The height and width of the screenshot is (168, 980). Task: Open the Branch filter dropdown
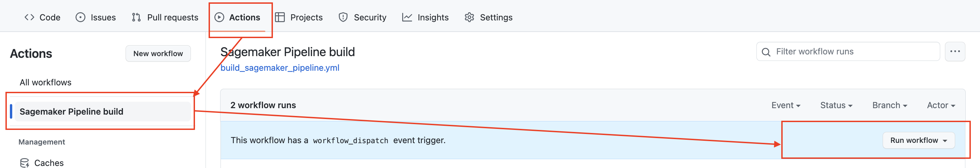pos(889,105)
